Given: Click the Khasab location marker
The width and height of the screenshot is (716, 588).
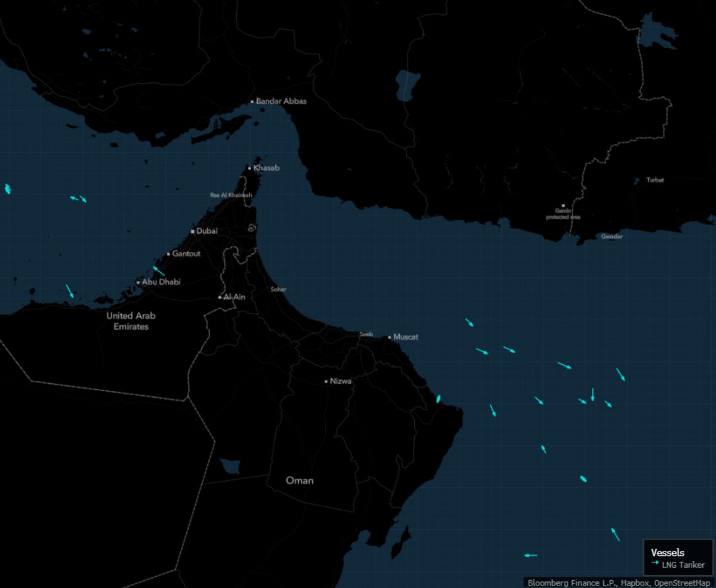Looking at the screenshot, I should [251, 168].
